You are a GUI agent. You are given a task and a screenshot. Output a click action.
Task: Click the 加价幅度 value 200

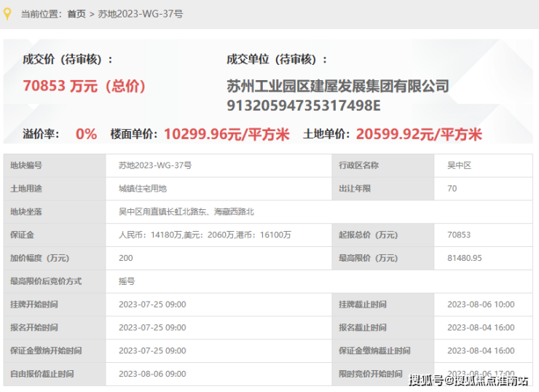pyautogui.click(x=126, y=258)
